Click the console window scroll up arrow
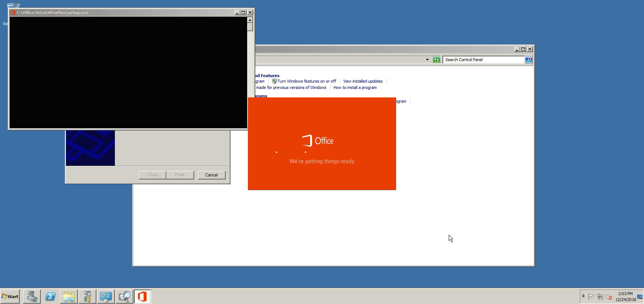This screenshot has height=304, width=644. (250, 20)
